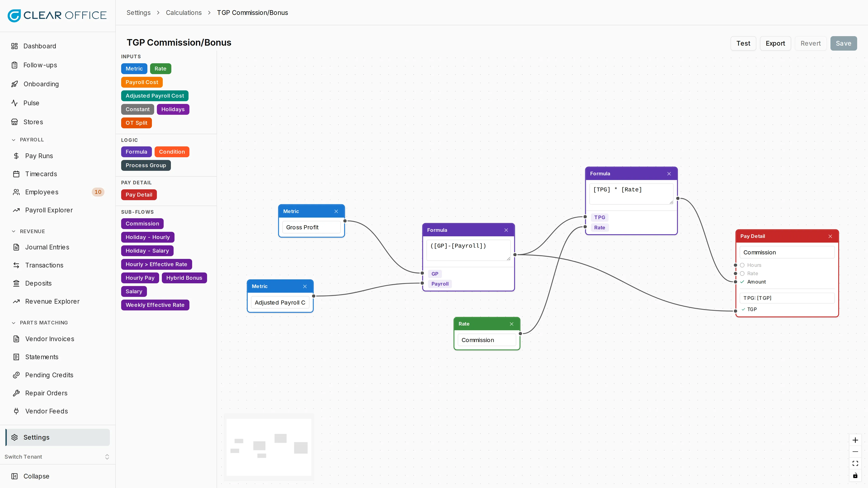This screenshot has width=868, height=488.
Task: Close the Commission Rate node
Action: pyautogui.click(x=512, y=324)
